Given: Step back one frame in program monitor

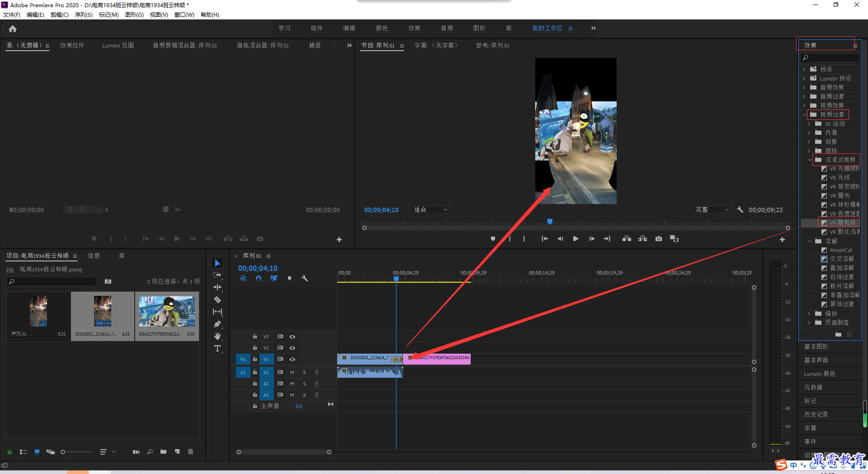Looking at the screenshot, I should pyautogui.click(x=560, y=239).
